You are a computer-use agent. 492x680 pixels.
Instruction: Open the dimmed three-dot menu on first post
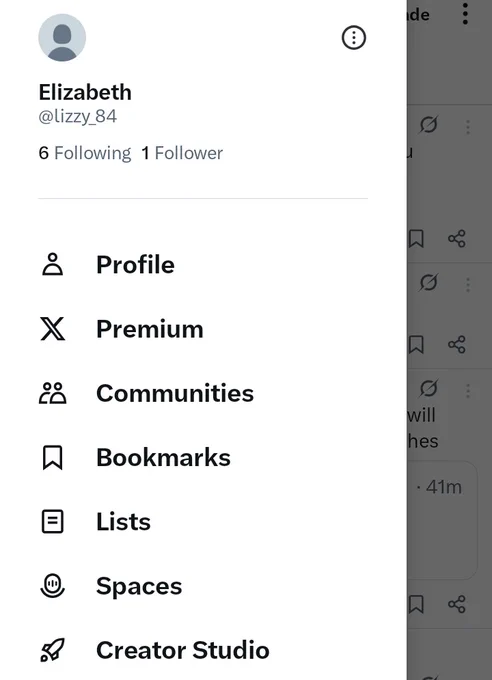click(468, 127)
